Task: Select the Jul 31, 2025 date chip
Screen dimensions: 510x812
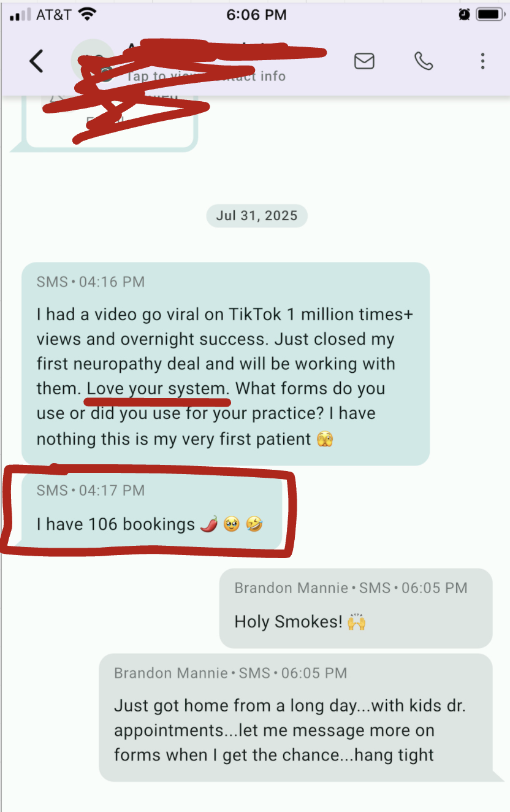Action: [256, 216]
